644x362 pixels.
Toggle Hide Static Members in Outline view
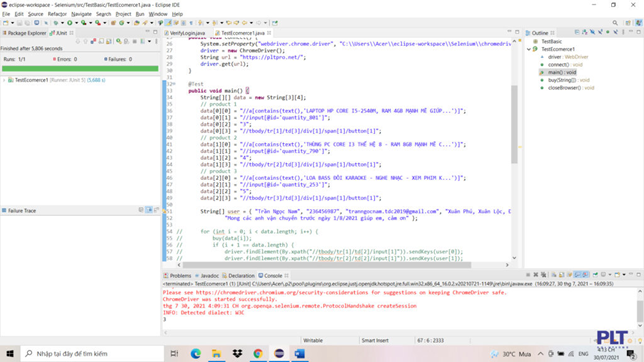(600, 32)
